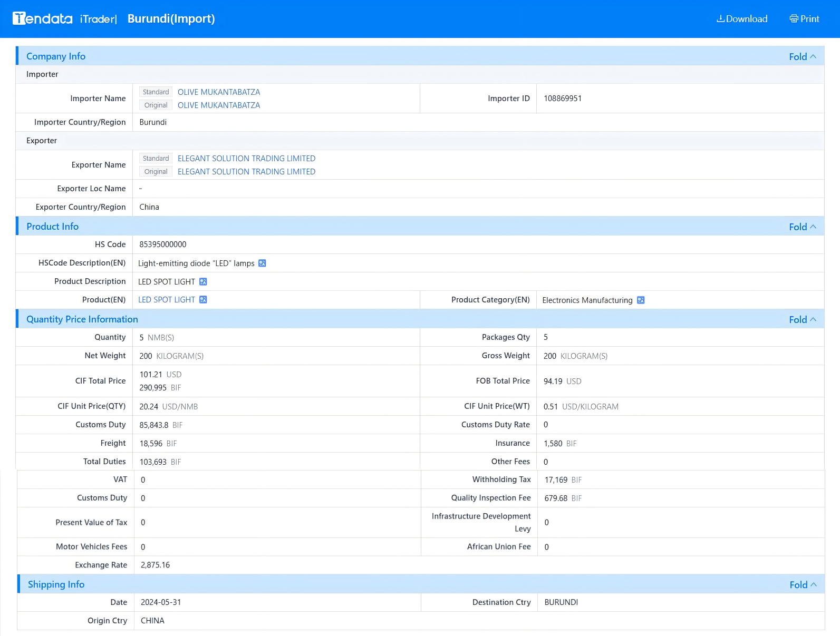Select Electronics Manufacturing category text
The image size is (840, 636).
587,300
